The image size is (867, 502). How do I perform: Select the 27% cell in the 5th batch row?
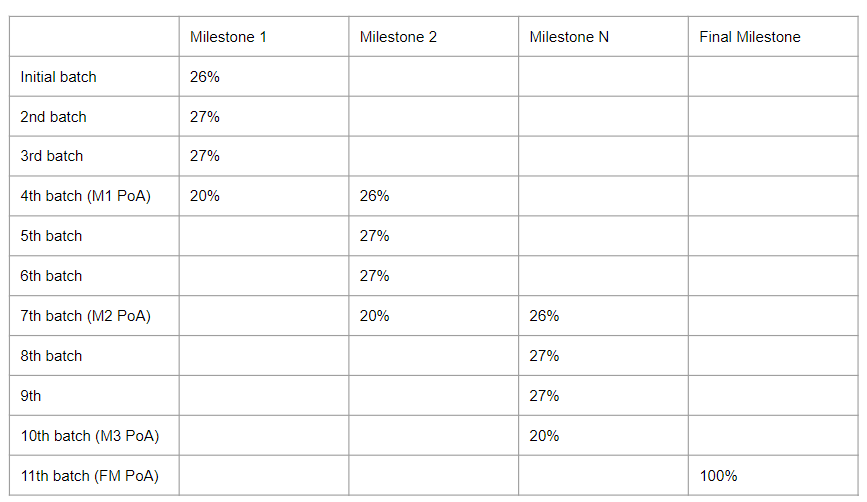(x=375, y=236)
